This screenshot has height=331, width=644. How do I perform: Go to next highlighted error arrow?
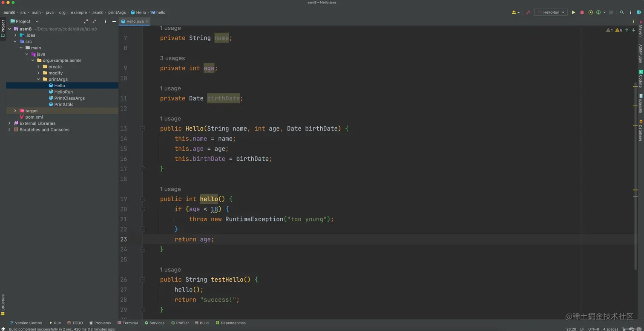point(633,30)
